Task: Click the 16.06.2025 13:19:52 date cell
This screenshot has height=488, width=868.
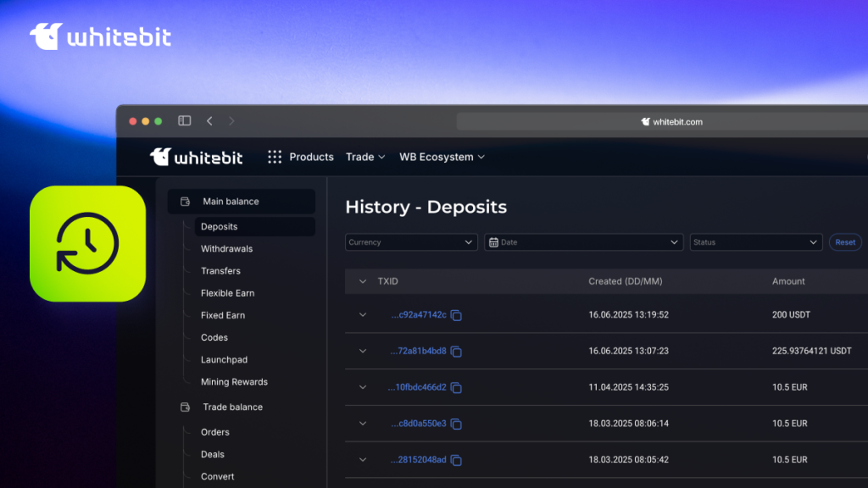Action: tap(628, 315)
